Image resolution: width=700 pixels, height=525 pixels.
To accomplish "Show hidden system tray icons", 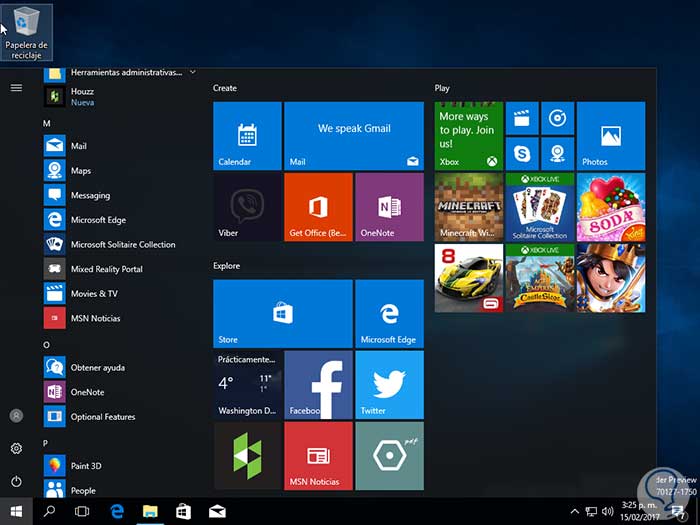I will point(574,511).
